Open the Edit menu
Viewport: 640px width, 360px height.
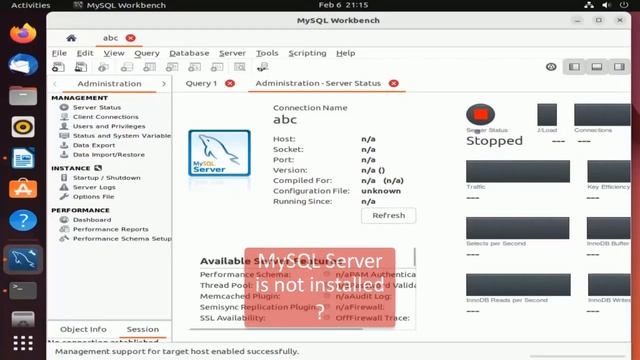point(85,53)
